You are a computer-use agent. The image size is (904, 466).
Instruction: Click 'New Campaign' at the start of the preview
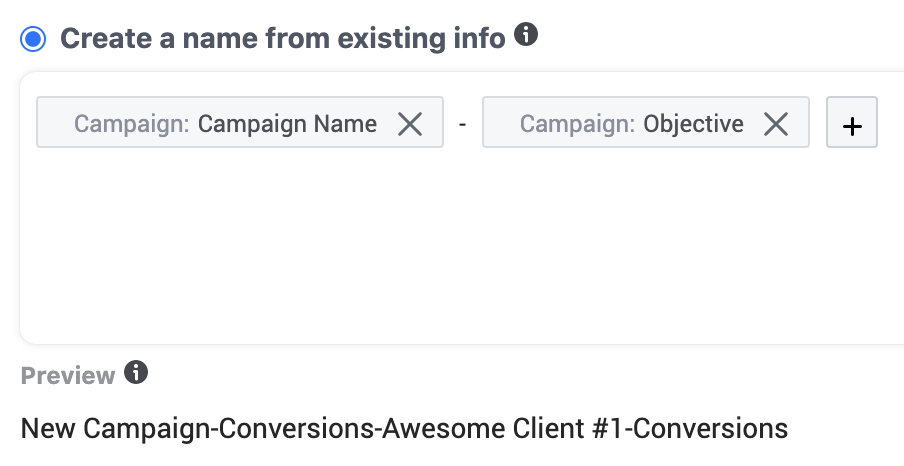[116, 429]
